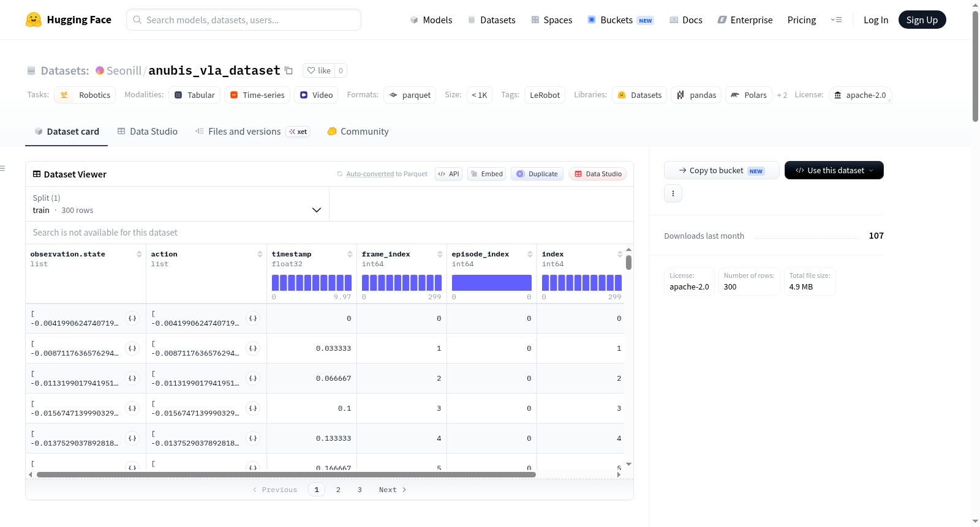The width and height of the screenshot is (980, 527).
Task: Like this dataset
Action: pos(319,70)
